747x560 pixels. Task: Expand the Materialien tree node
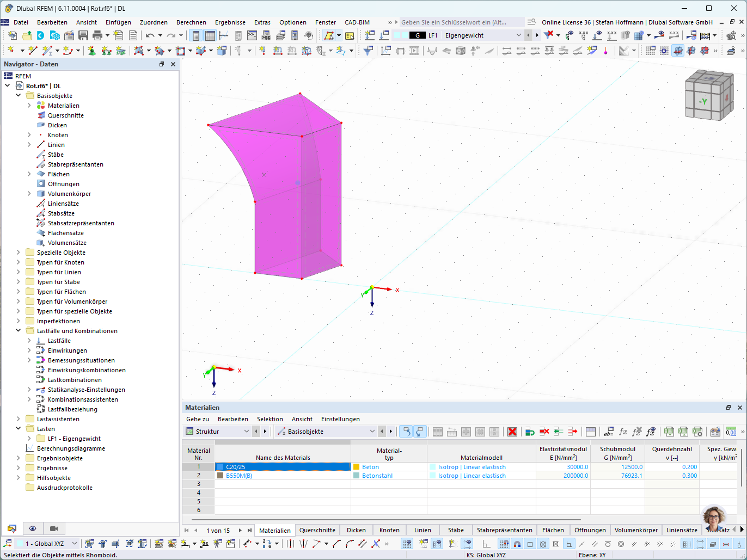[x=29, y=106]
